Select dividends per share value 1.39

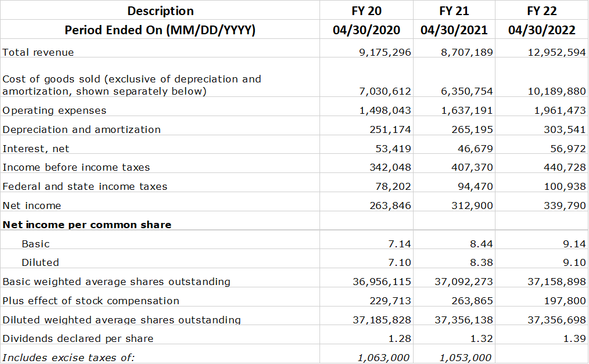click(x=574, y=339)
